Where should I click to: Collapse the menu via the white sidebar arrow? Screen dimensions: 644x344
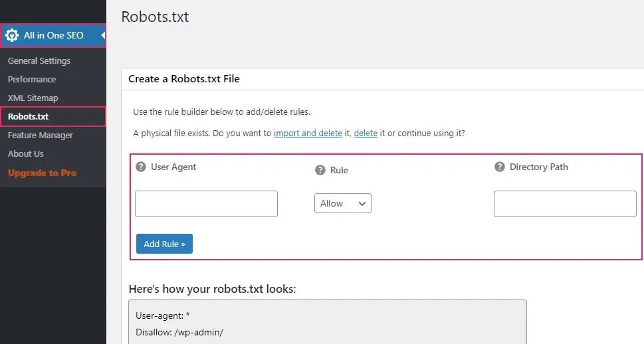pyautogui.click(x=103, y=35)
